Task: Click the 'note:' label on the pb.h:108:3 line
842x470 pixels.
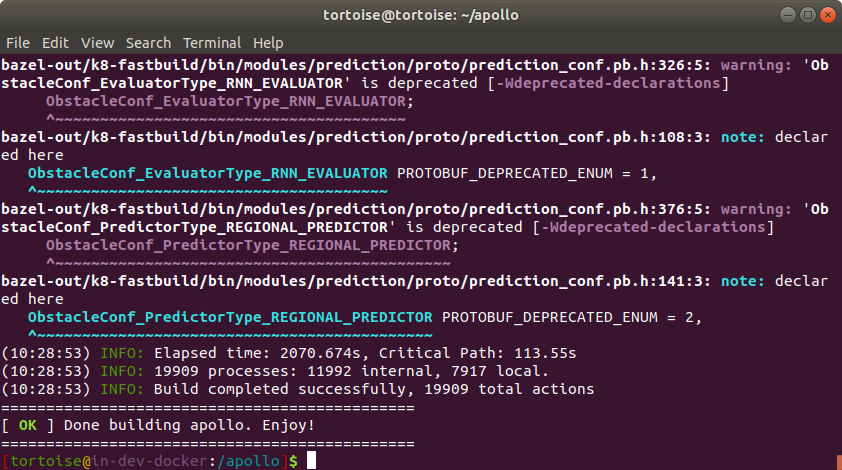Action: point(743,137)
